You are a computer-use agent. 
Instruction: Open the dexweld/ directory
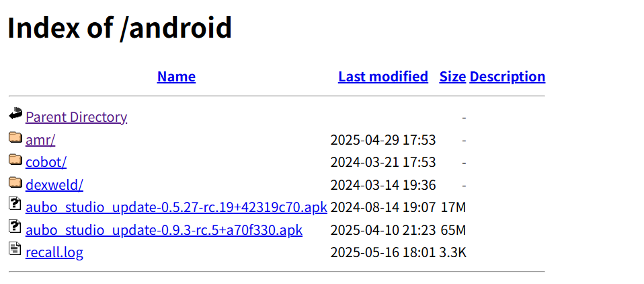[x=54, y=185]
